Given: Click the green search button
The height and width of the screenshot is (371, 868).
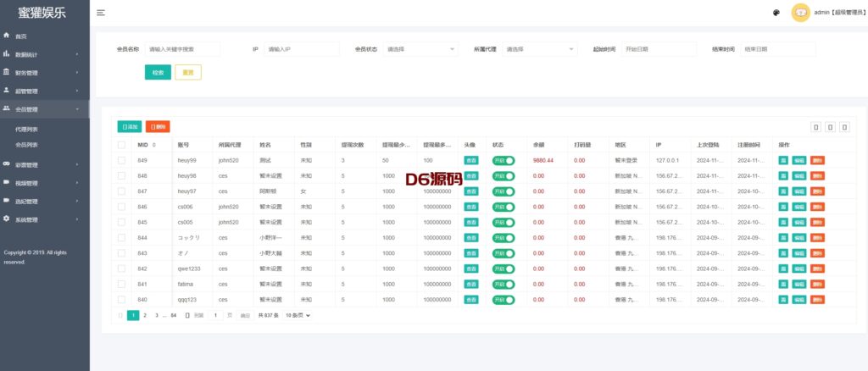Looking at the screenshot, I should pos(158,73).
